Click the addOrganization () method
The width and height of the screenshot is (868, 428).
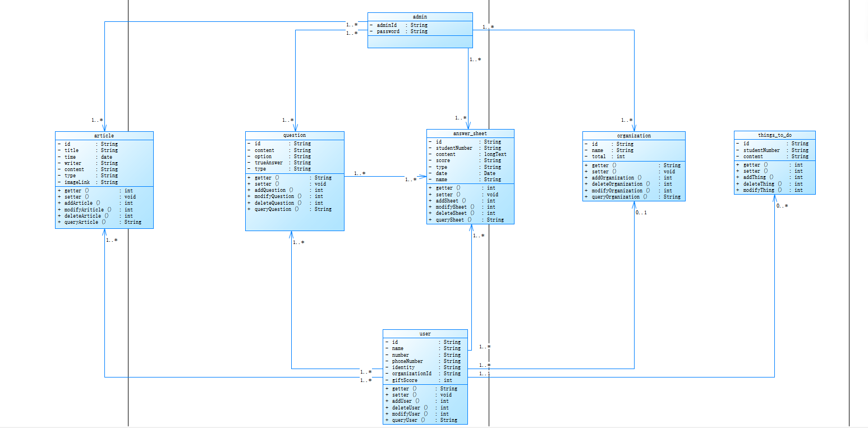coord(628,178)
